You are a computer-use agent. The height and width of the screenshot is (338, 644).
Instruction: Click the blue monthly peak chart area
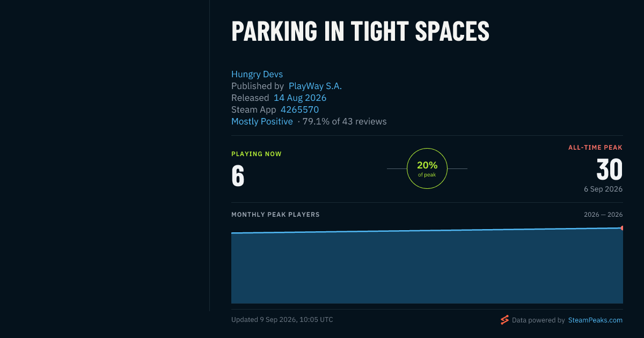427,267
